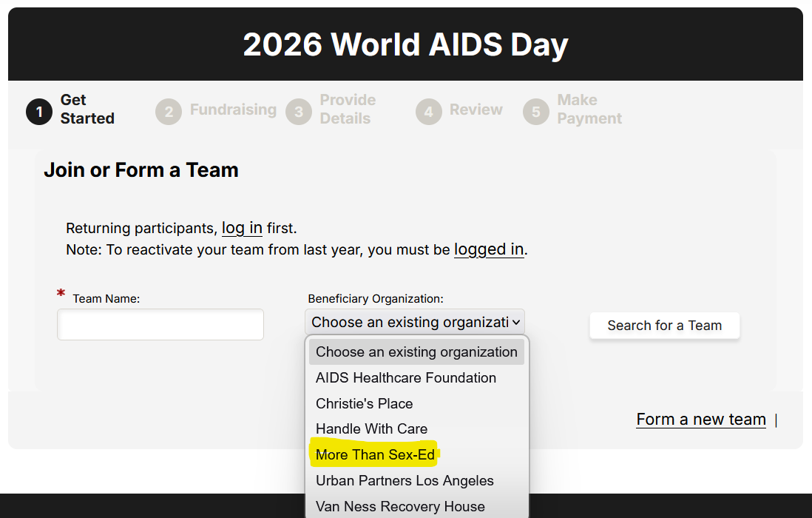Go to the Make Payment step label
This screenshot has width=812, height=518.
589,109
